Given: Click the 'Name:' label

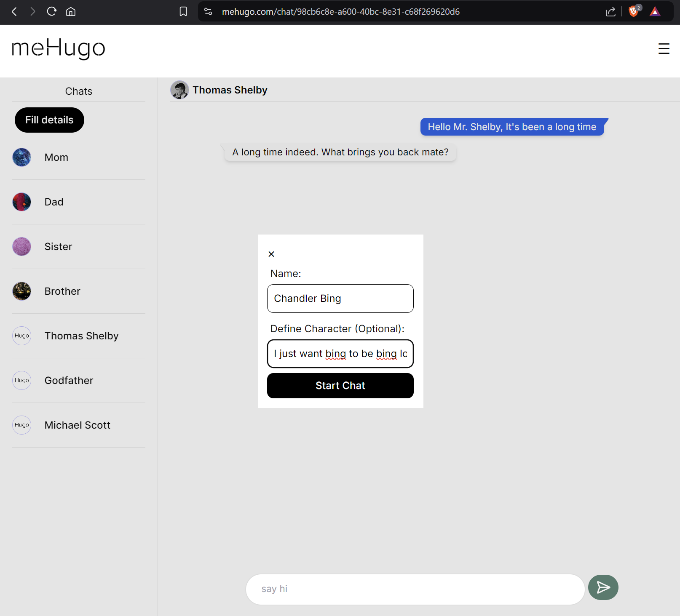Looking at the screenshot, I should coord(286,274).
